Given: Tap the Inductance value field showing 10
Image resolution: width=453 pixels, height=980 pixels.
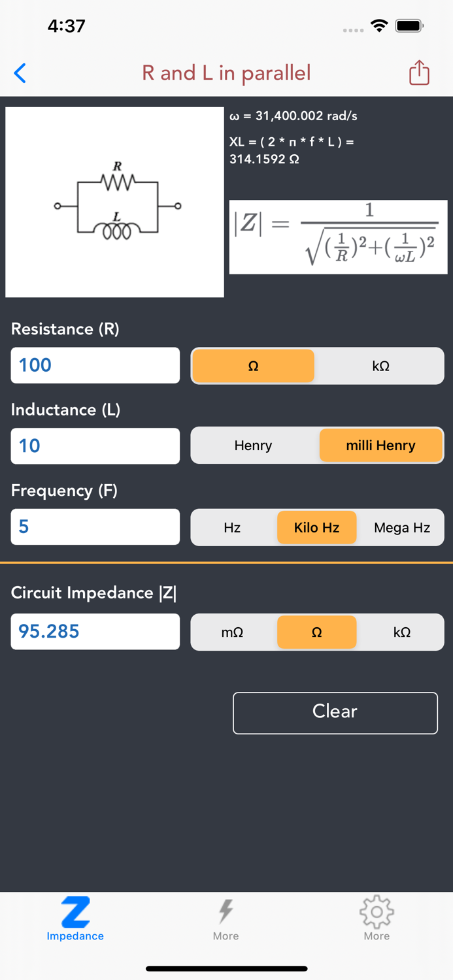Looking at the screenshot, I should [95, 446].
